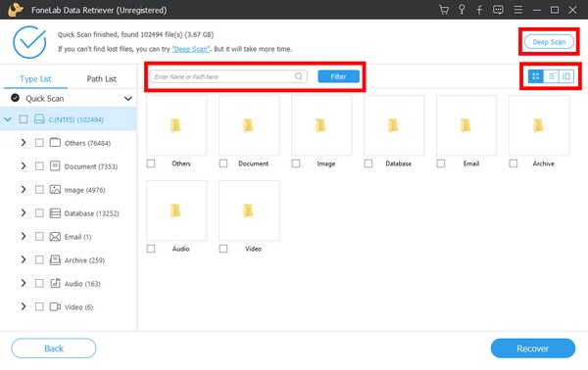Expand the Archive tree node
The image size is (588, 370).
[24, 260]
